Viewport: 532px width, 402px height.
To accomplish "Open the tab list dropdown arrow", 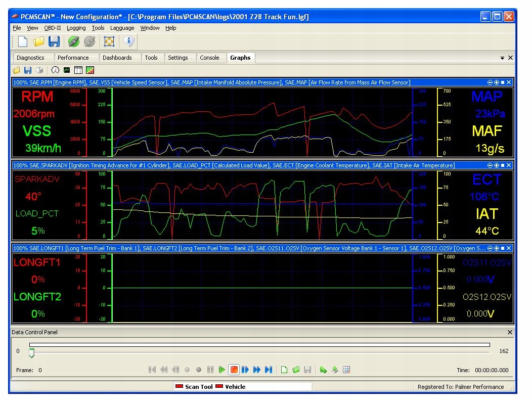I will pos(502,58).
